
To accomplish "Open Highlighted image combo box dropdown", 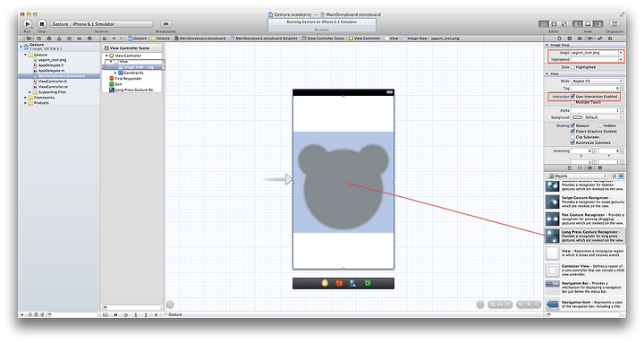I will [621, 60].
